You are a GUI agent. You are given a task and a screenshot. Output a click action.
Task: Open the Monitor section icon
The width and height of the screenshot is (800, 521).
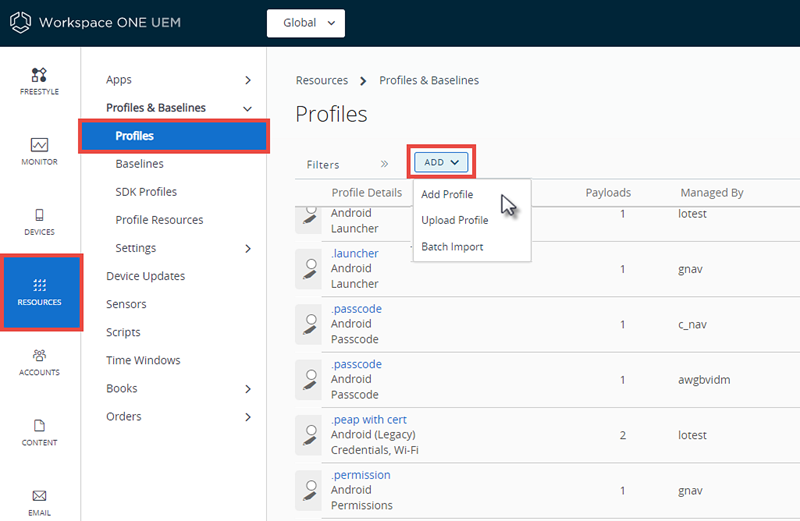39,145
